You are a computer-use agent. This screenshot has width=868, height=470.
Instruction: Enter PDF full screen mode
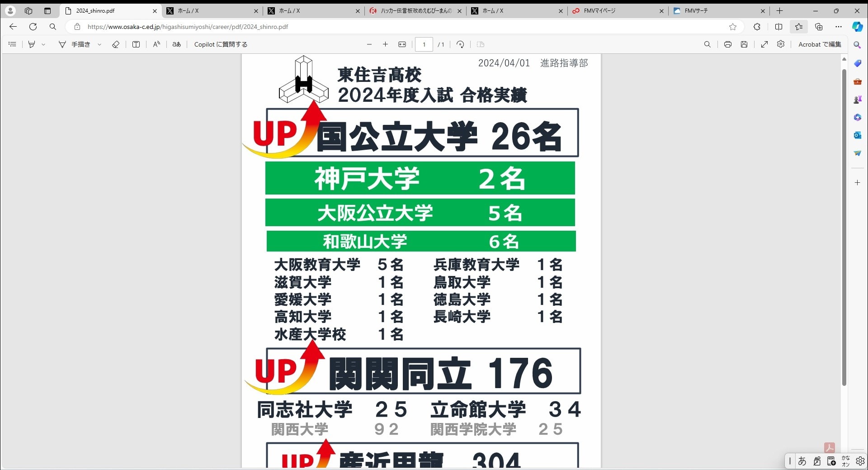[x=764, y=44]
